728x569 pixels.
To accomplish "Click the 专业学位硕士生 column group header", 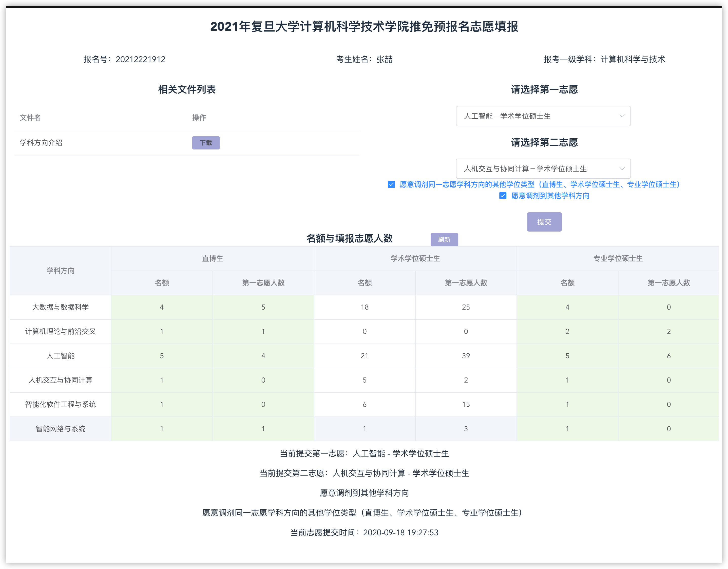I will coord(618,258).
